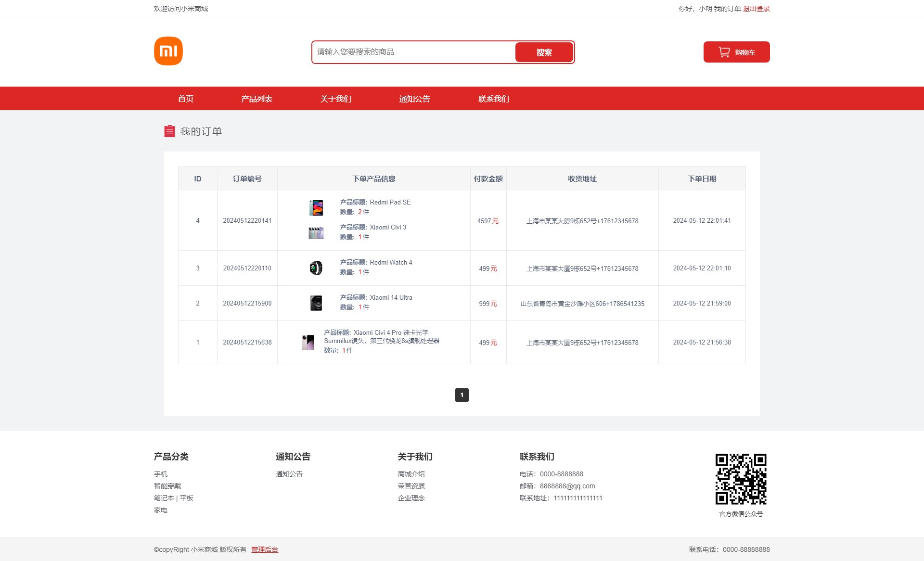The image size is (924, 561).
Task: Click the email 8888888@qq.com in footer
Action: click(x=567, y=486)
